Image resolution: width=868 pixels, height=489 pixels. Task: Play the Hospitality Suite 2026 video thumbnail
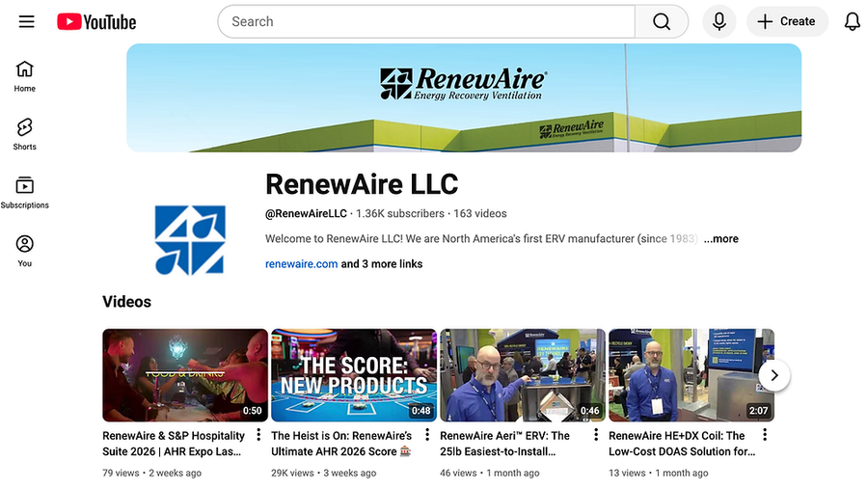click(x=185, y=375)
